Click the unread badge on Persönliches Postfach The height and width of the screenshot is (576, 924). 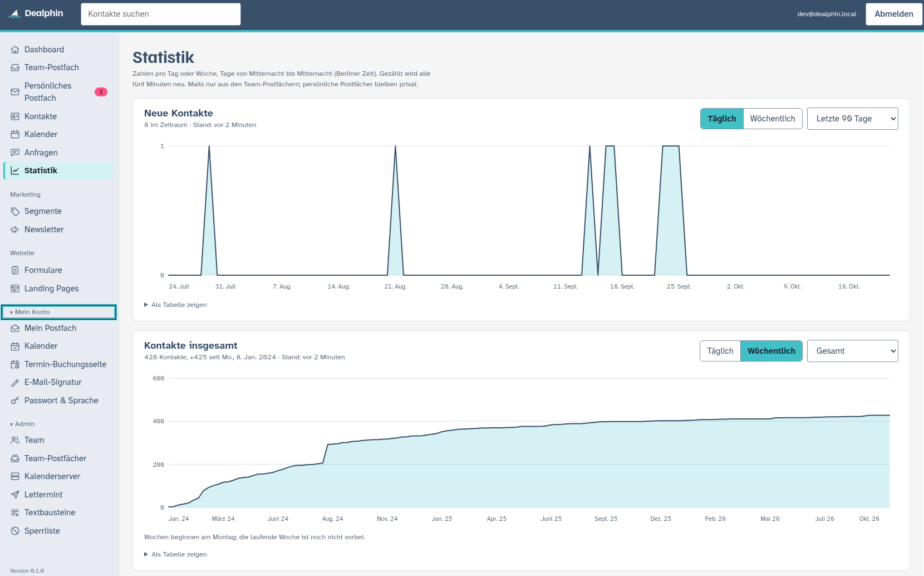click(101, 92)
